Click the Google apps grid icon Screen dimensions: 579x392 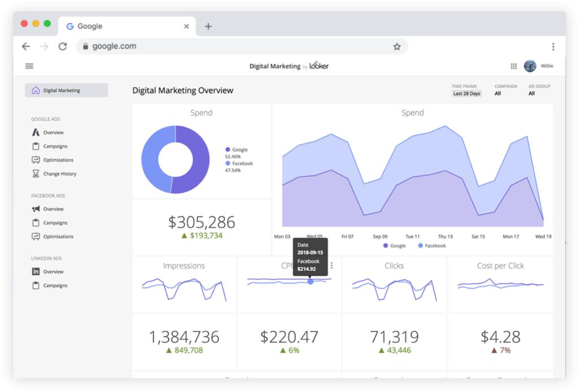[x=513, y=66]
